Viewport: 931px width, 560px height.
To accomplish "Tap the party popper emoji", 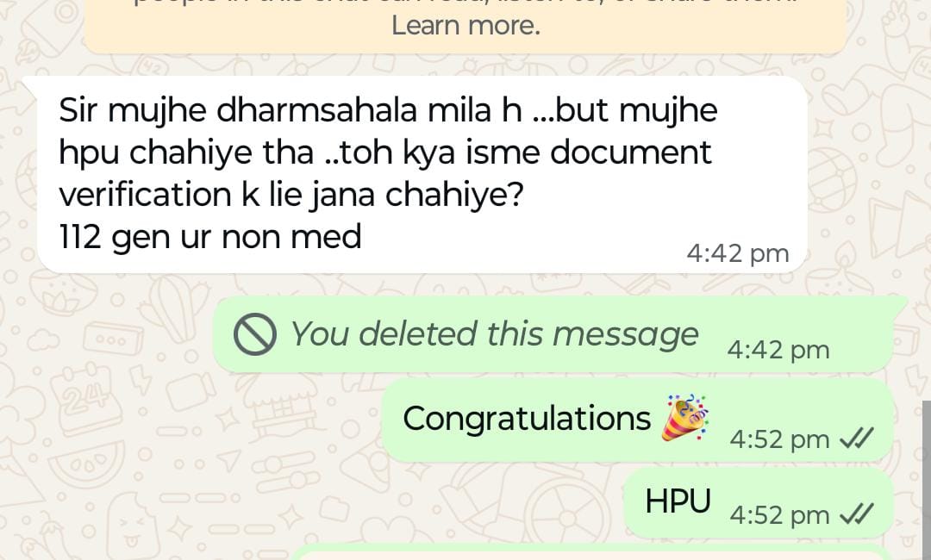I will point(684,418).
